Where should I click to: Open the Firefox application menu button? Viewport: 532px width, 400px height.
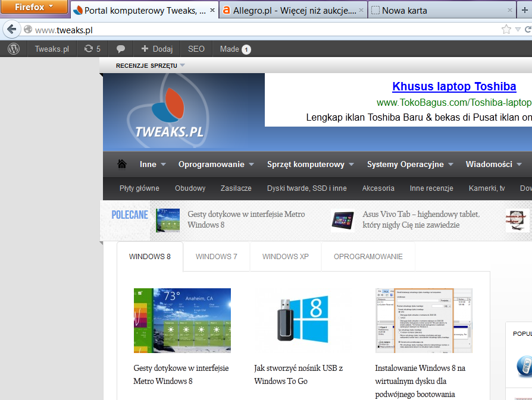34,7
